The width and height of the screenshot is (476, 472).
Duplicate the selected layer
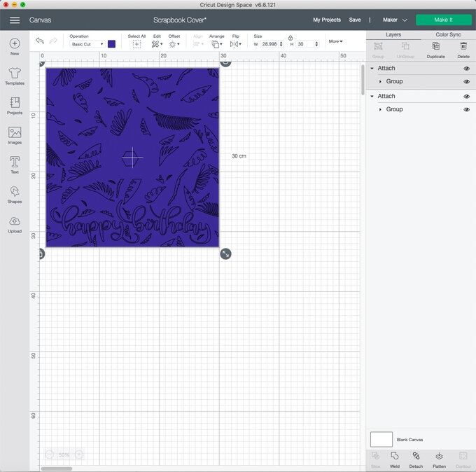(435, 50)
